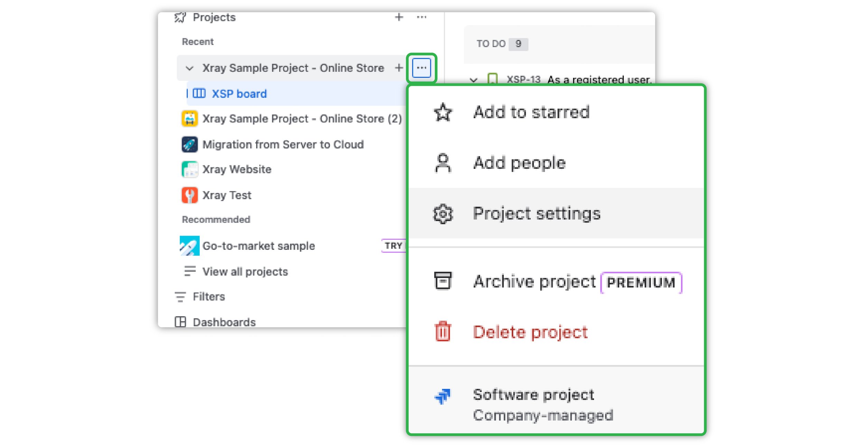Click the trash icon beside Delete project
This screenshot has width=868, height=447.
point(443,331)
